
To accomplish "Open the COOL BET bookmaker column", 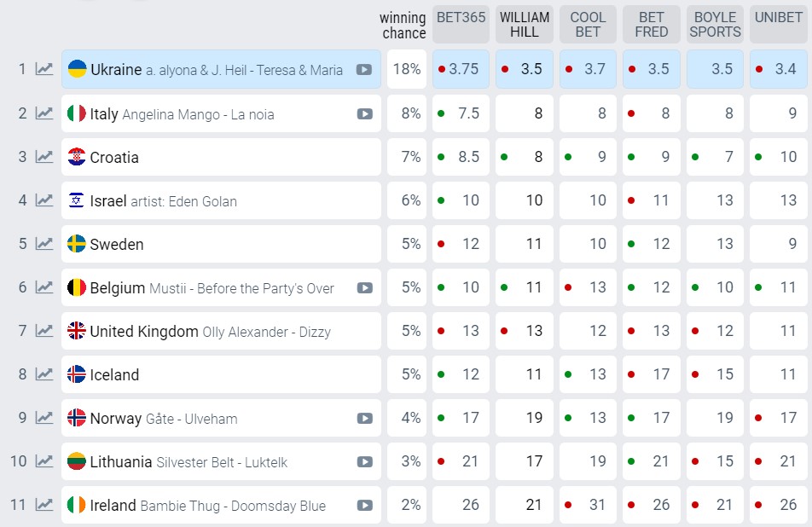I will point(588,24).
